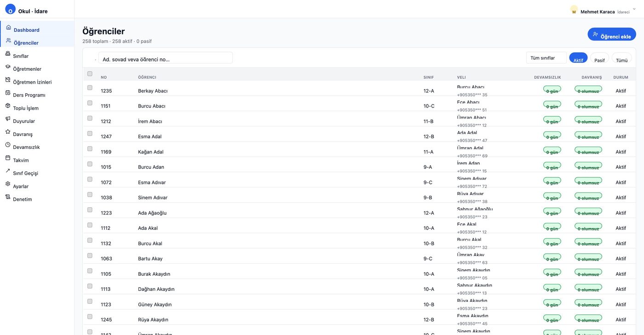Expand the Mehmet Karaca user menu chevron
Viewport: 644px width, 335px height.
coord(634,9)
